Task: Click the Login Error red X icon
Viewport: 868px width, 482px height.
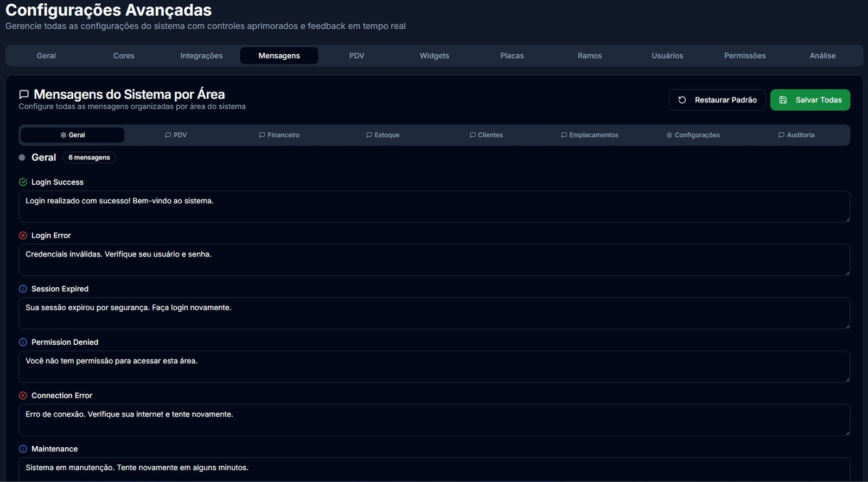Action: pos(23,235)
